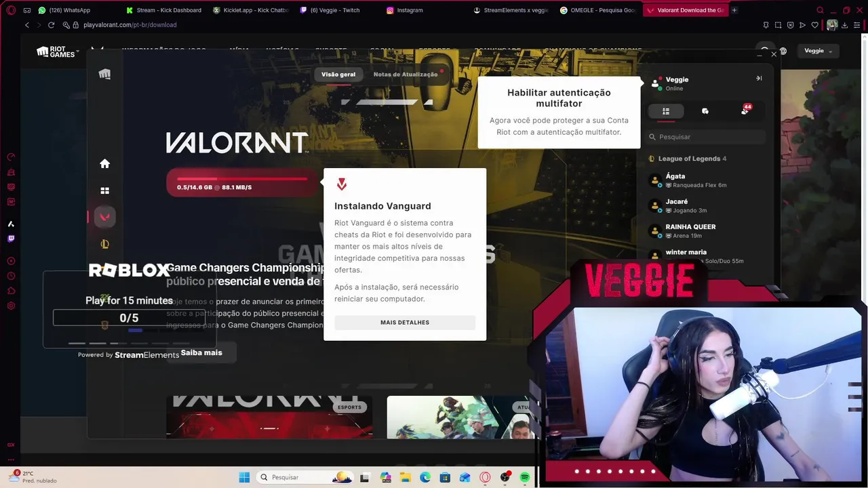Reload the page in browser
Screen dimensions: 868x488
pyautogui.click(x=51, y=25)
